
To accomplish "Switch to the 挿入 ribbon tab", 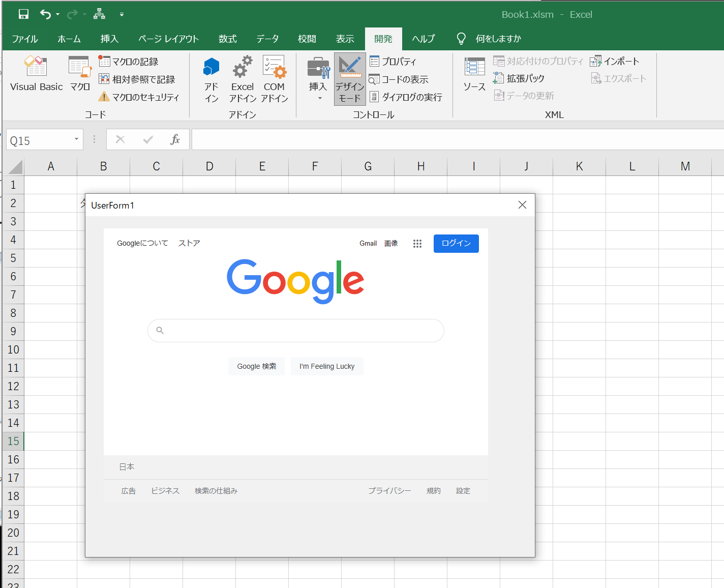I will click(x=109, y=39).
